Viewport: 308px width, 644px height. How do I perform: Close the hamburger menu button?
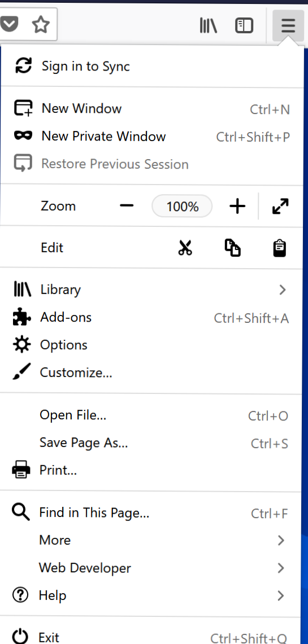[288, 26]
